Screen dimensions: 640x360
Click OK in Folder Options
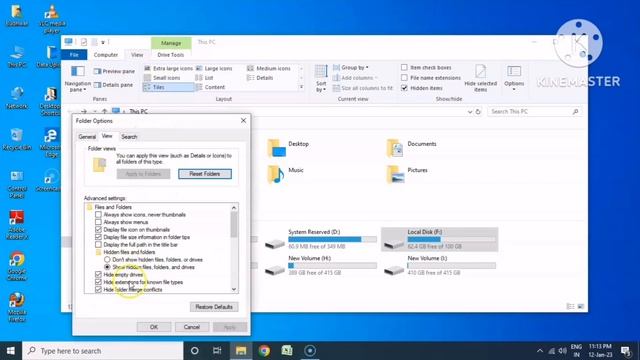(x=153, y=327)
